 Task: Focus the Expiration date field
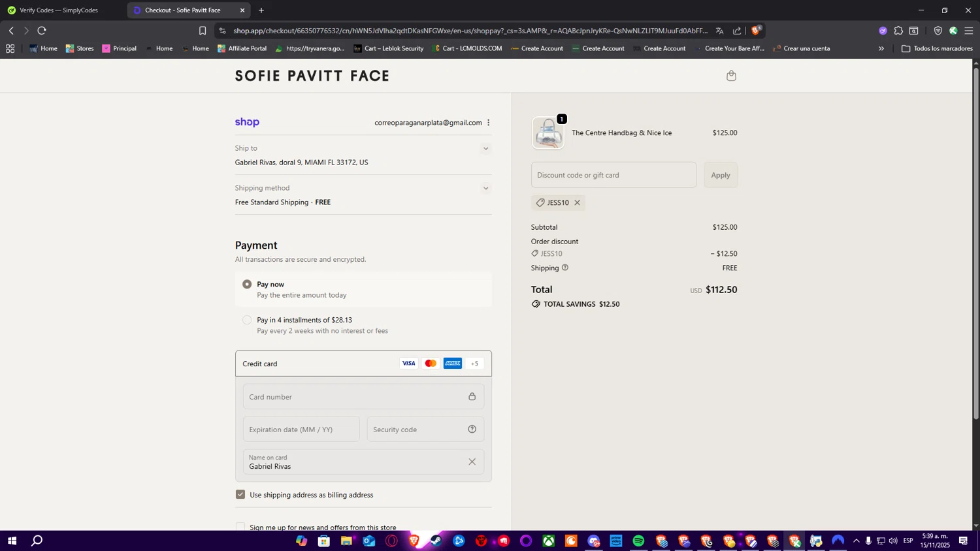click(301, 429)
